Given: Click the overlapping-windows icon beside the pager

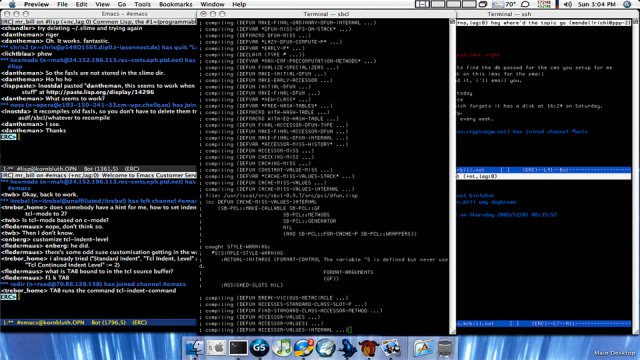Looking at the screenshot, I should pos(483,4).
